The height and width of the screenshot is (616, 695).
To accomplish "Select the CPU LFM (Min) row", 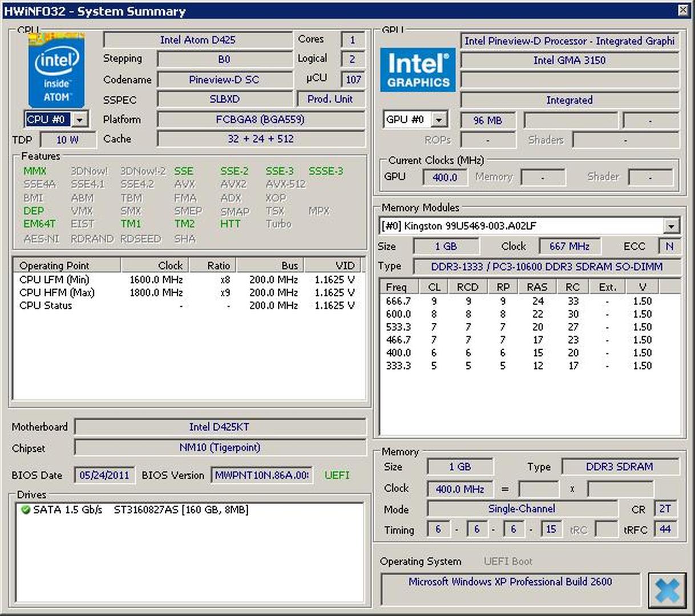I will click(188, 279).
